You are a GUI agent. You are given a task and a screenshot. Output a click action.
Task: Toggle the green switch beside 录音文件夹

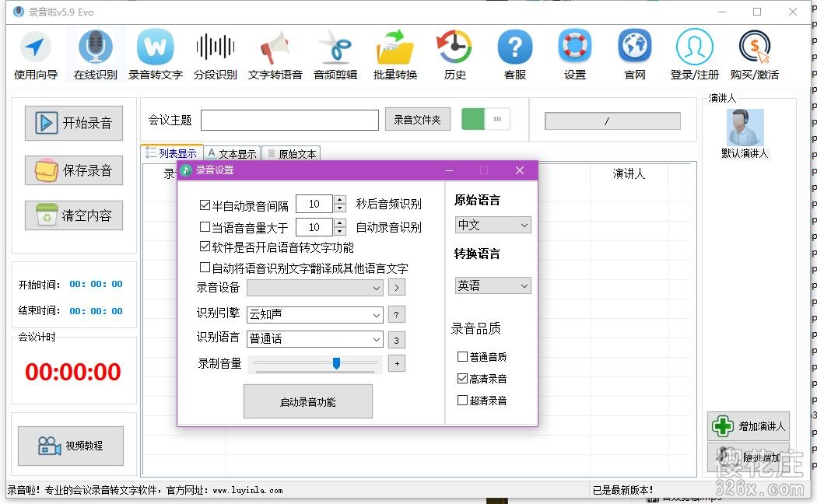(x=486, y=119)
